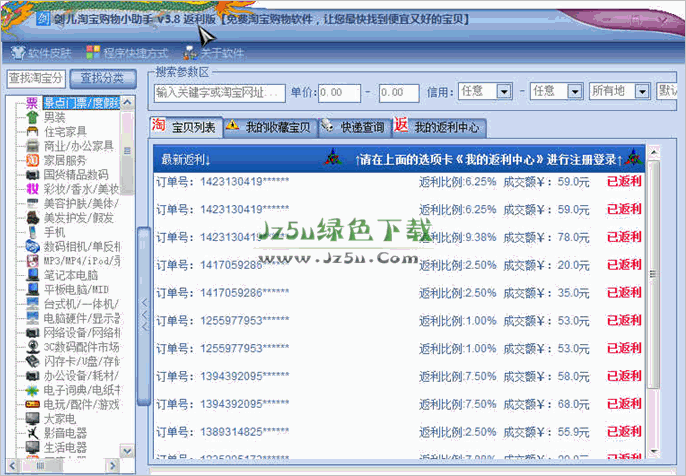Click the icon beside 闪存卡/U盘
Image resolution: width=686 pixels, height=476 pixels.
(32, 361)
